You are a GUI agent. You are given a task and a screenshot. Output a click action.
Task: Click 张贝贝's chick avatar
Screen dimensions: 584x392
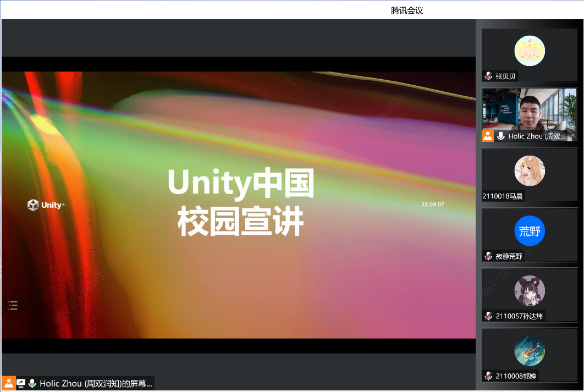click(530, 51)
